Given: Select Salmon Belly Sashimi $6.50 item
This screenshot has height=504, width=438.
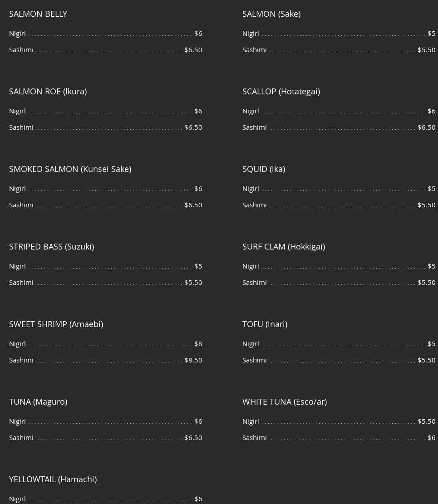Looking at the screenshot, I should click(x=105, y=50).
